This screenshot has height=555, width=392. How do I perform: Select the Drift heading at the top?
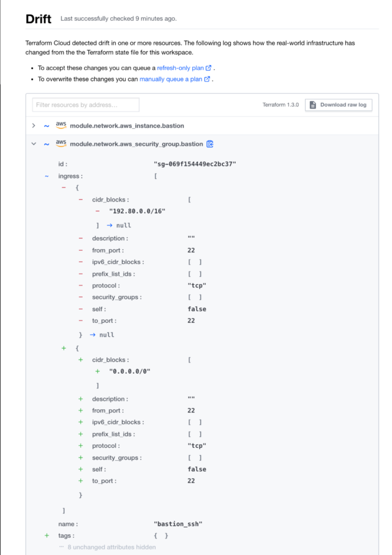click(38, 18)
